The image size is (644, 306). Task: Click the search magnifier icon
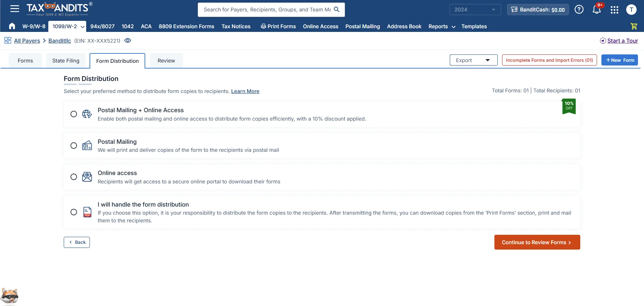coord(337,9)
